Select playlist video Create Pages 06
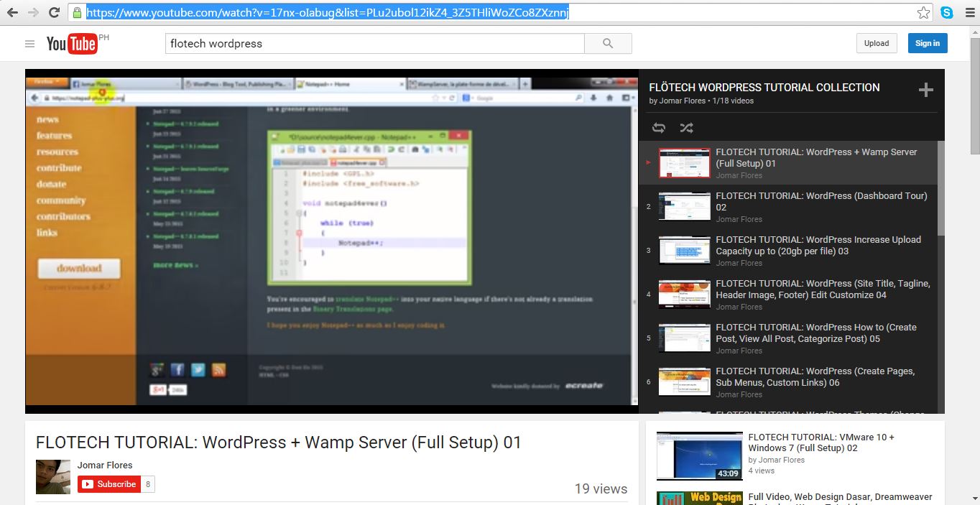The height and width of the screenshot is (505, 980). coord(788,382)
